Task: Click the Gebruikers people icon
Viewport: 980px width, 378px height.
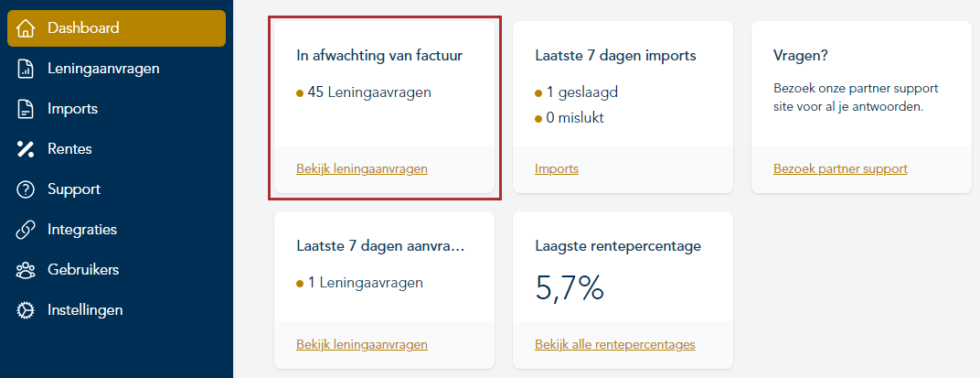Action: [27, 270]
